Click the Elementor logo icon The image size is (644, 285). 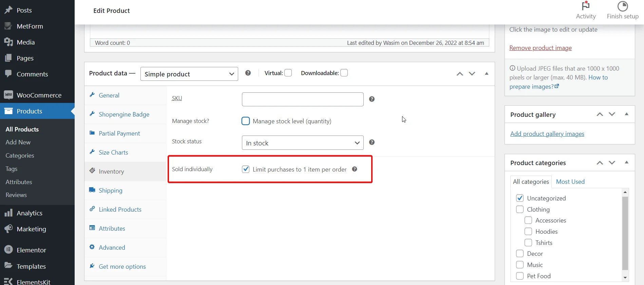pyautogui.click(x=8, y=250)
